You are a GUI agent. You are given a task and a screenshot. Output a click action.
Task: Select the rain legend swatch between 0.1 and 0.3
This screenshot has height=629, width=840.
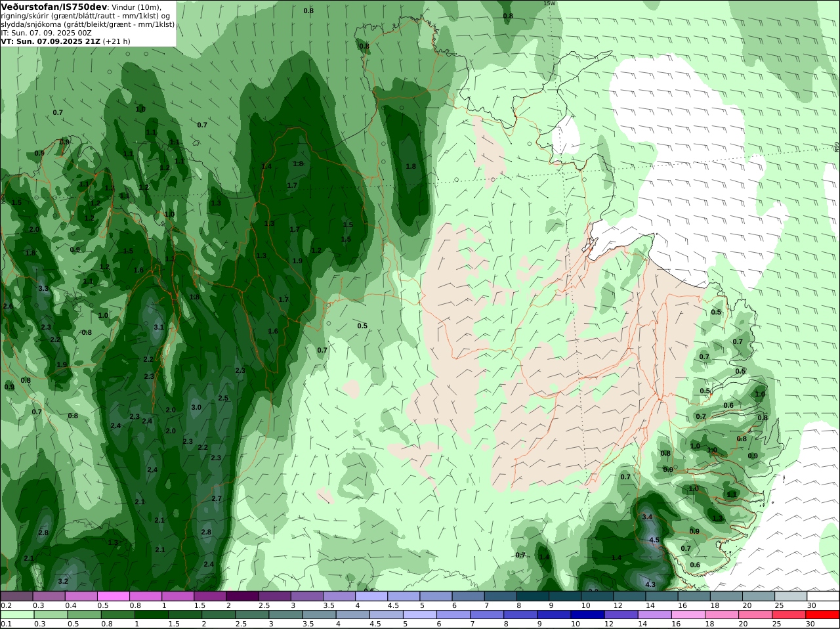[x=16, y=615]
